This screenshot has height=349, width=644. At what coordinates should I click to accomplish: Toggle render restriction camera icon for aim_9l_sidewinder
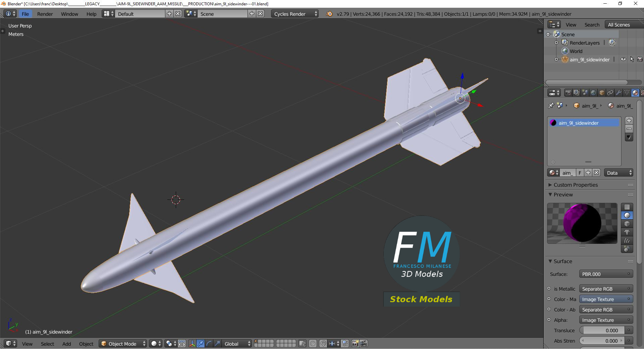click(640, 59)
